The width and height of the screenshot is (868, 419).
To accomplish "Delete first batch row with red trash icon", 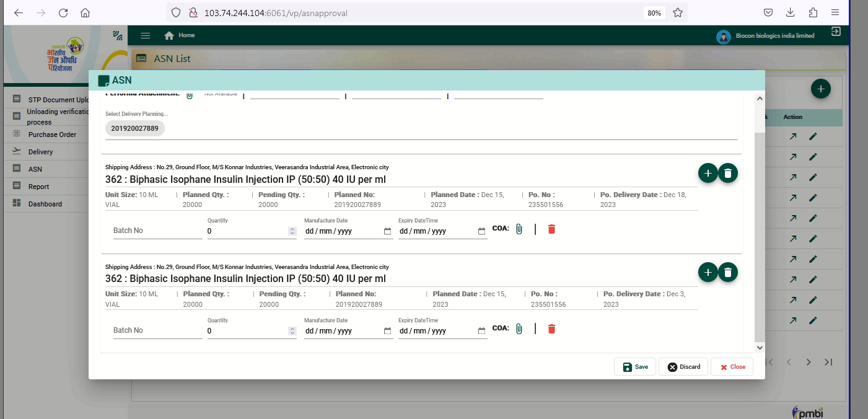I will coord(551,229).
